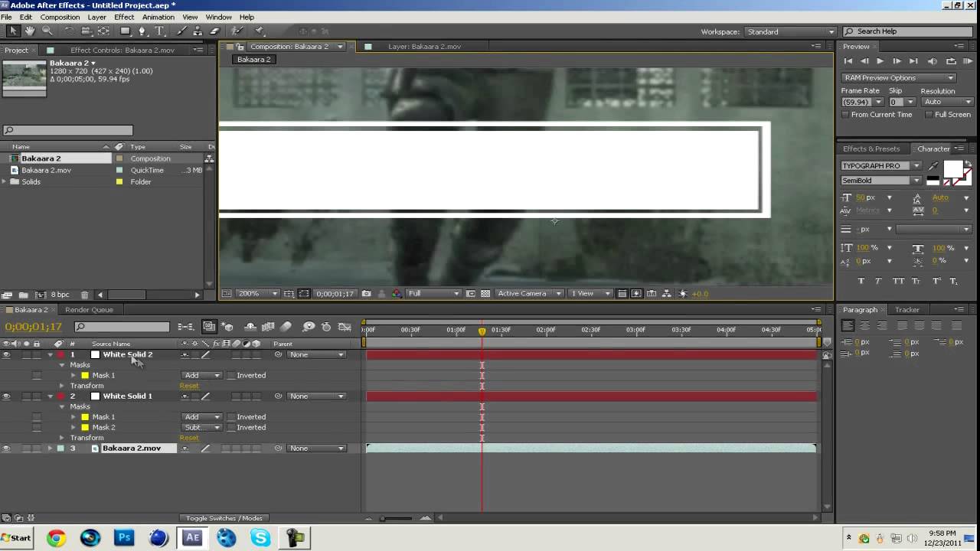Select the Rotation tool
Image resolution: width=980 pixels, height=551 pixels.
coord(69,31)
